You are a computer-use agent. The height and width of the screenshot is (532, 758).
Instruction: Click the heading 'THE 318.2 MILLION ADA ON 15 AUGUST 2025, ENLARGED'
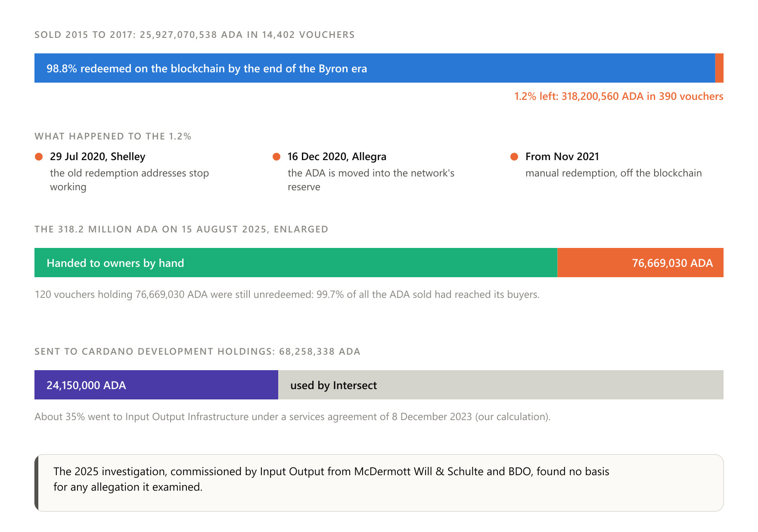tap(181, 229)
